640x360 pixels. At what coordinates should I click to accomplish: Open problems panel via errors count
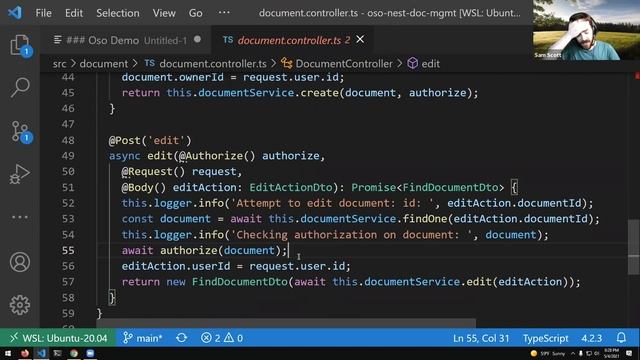(x=222, y=338)
